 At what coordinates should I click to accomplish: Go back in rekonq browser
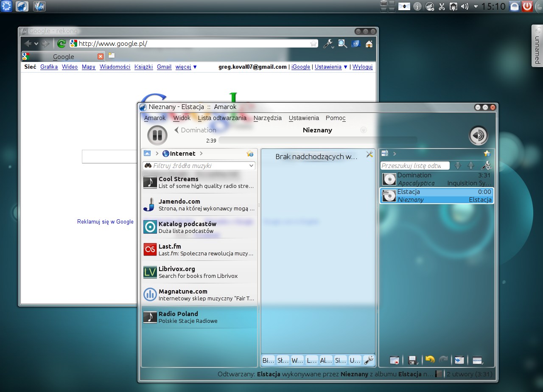tap(28, 43)
